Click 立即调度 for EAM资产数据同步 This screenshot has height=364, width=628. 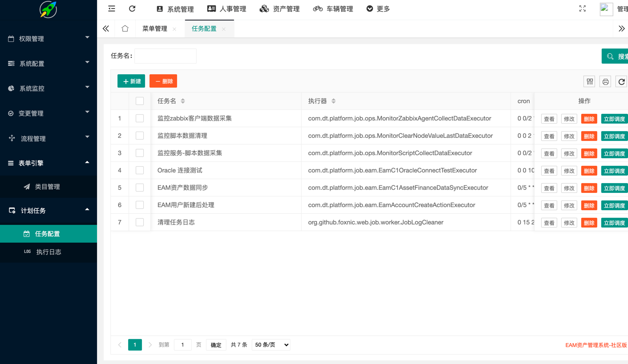point(614,188)
